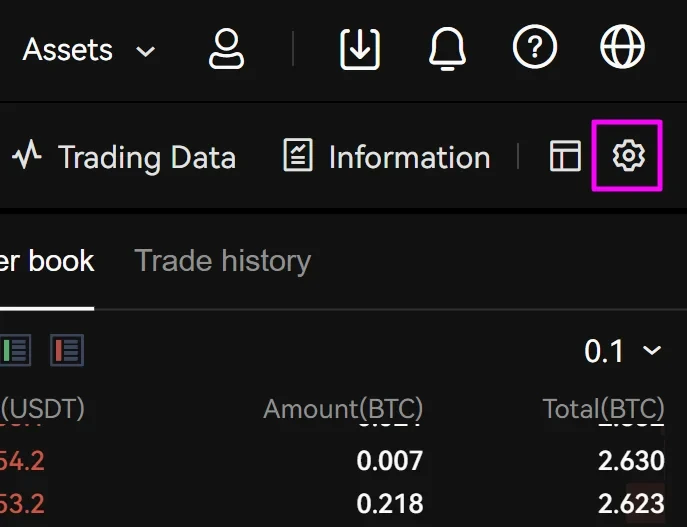Show buy-only order book view (green icon)
The height and width of the screenshot is (527, 687).
15,351
